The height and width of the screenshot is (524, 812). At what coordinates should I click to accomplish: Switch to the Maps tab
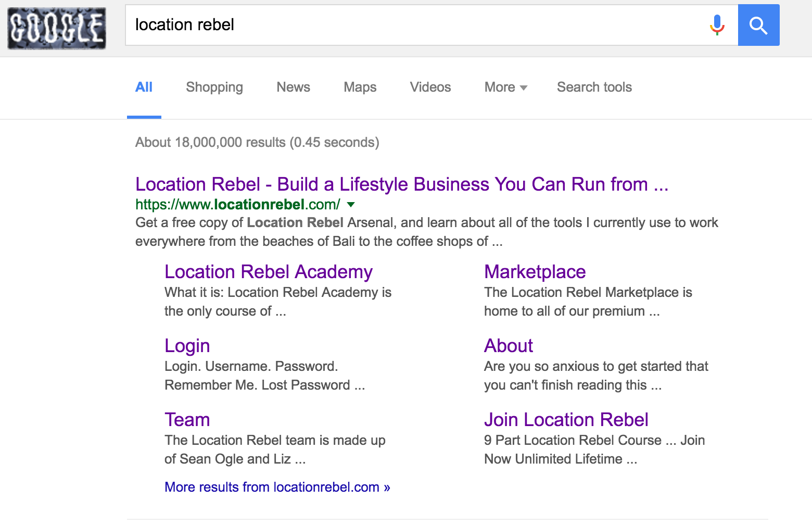pos(360,87)
